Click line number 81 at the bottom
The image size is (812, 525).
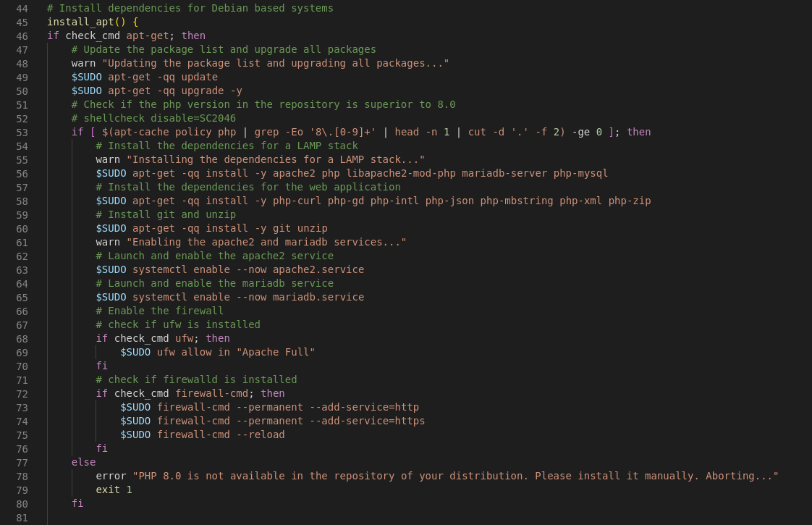(22, 517)
